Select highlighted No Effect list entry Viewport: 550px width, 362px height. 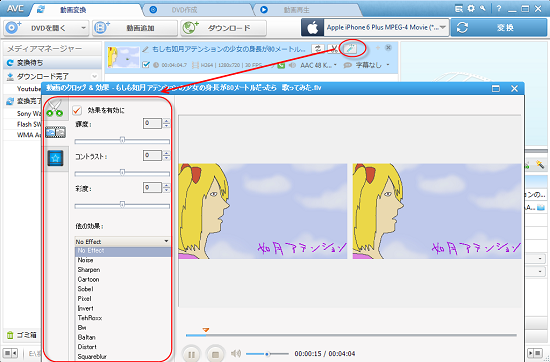pyautogui.click(x=123, y=251)
